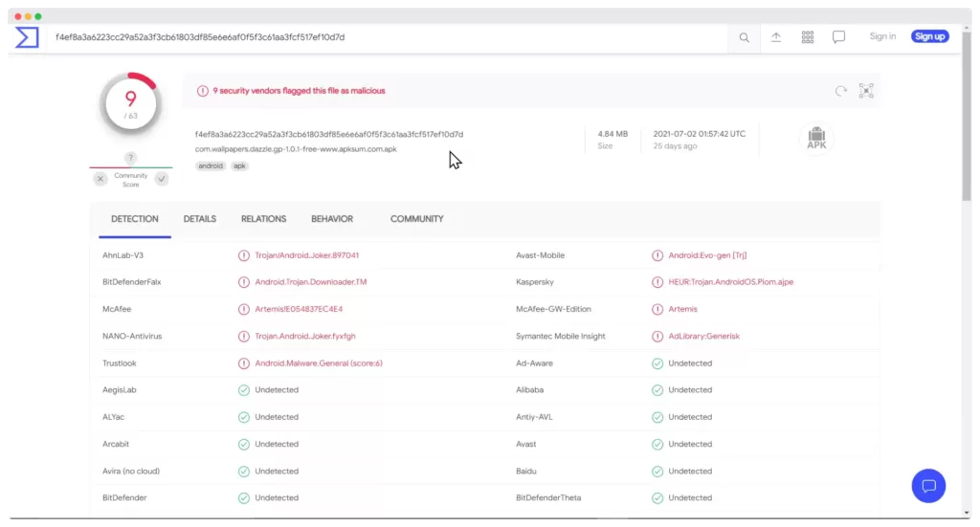Click the Trustlook vendor name
980x527 pixels.
pyautogui.click(x=120, y=363)
